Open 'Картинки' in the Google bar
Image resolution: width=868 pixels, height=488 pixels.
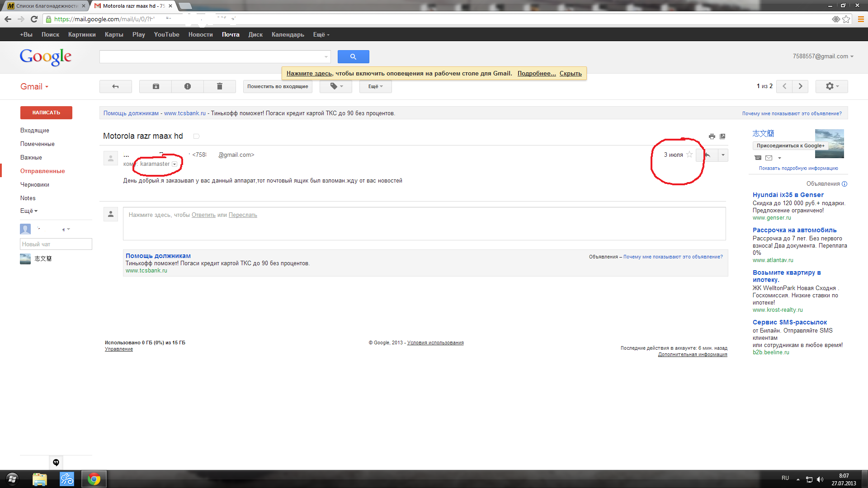coord(82,34)
